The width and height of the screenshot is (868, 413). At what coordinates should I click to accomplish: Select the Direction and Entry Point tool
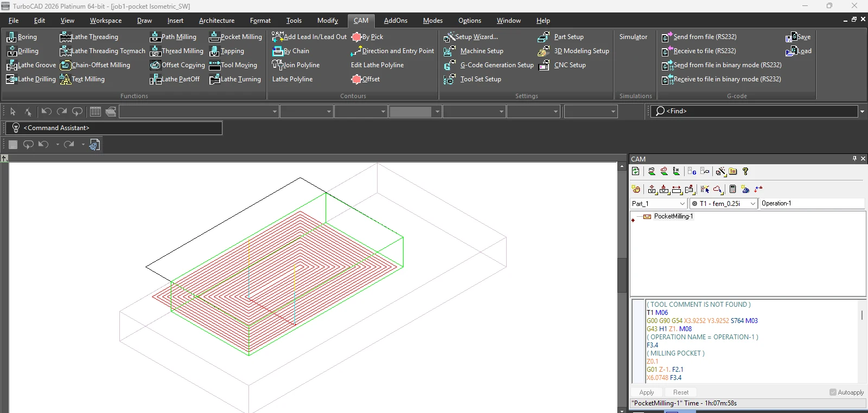pyautogui.click(x=392, y=51)
